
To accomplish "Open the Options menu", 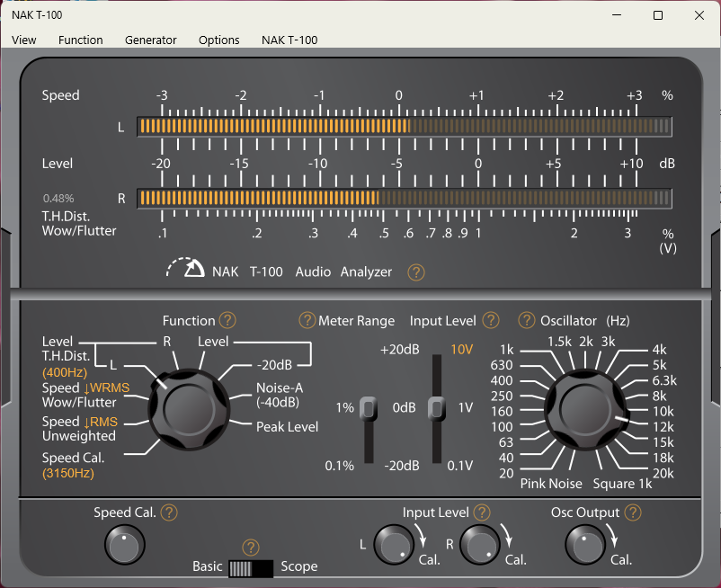I will (218, 40).
